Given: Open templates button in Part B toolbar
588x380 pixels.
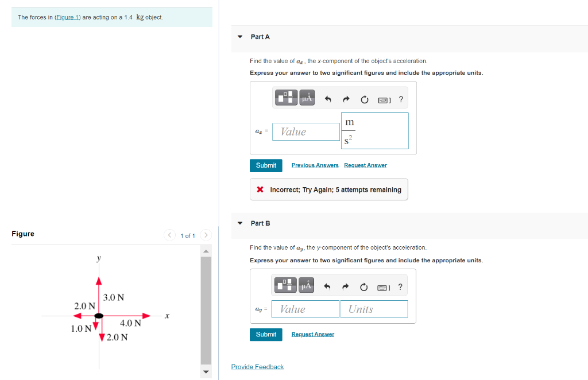Looking at the screenshot, I should click(285, 285).
